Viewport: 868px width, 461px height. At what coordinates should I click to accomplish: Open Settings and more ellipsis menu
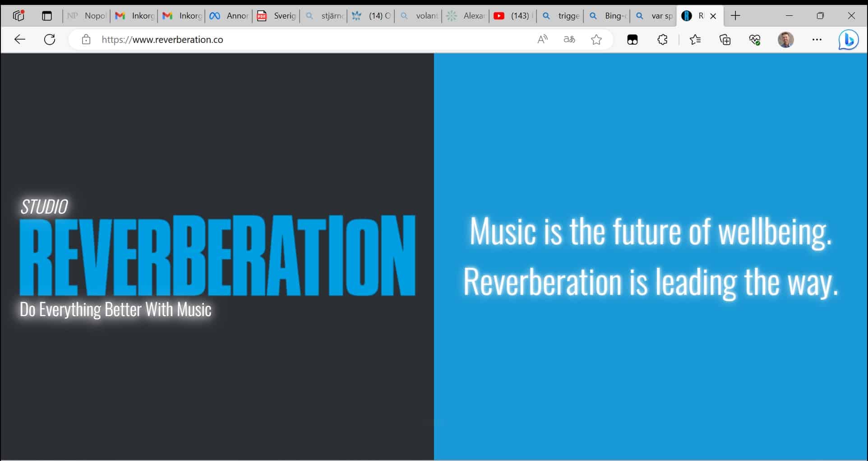coord(817,40)
